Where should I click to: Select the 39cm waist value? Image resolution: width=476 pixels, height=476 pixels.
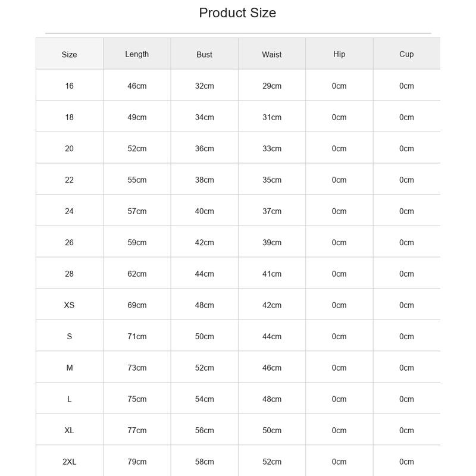[272, 243]
